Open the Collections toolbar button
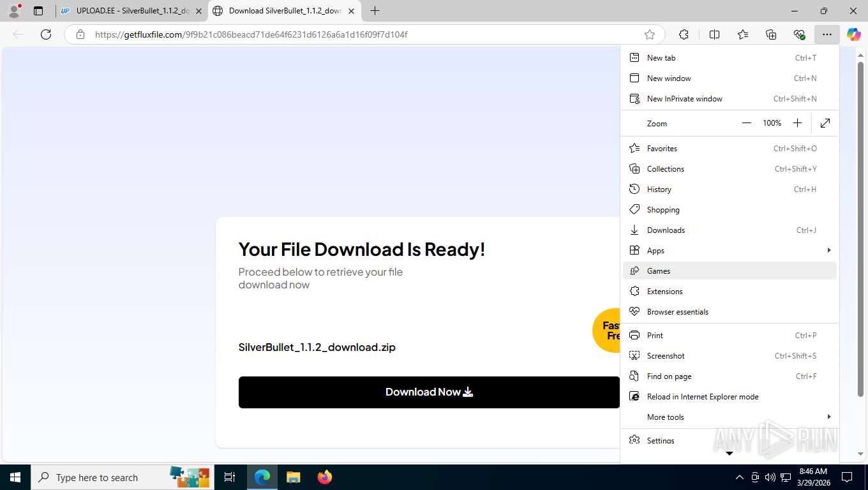The height and width of the screenshot is (490, 868). 771,34
